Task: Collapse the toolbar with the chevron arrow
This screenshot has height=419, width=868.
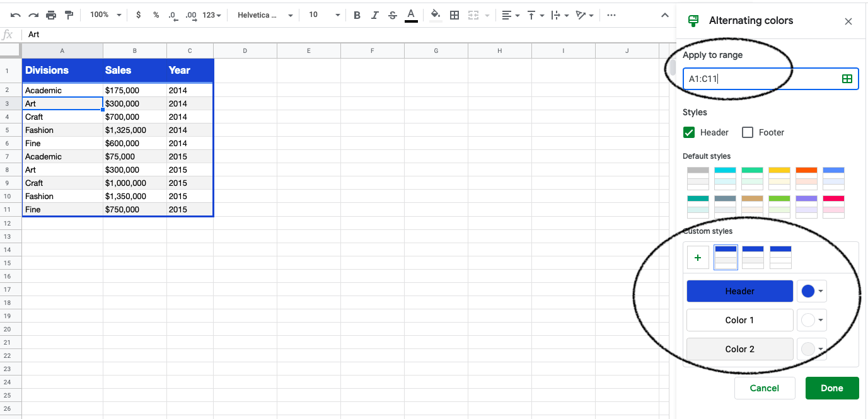Action: (x=665, y=14)
